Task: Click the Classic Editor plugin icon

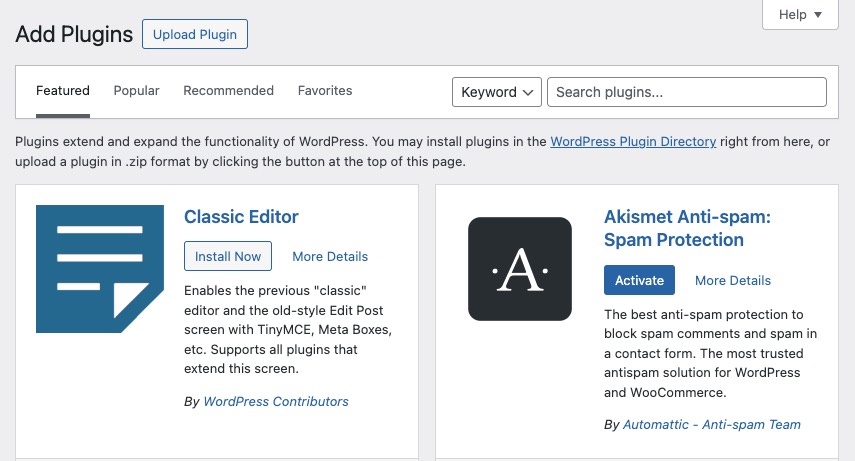Action: pos(100,269)
